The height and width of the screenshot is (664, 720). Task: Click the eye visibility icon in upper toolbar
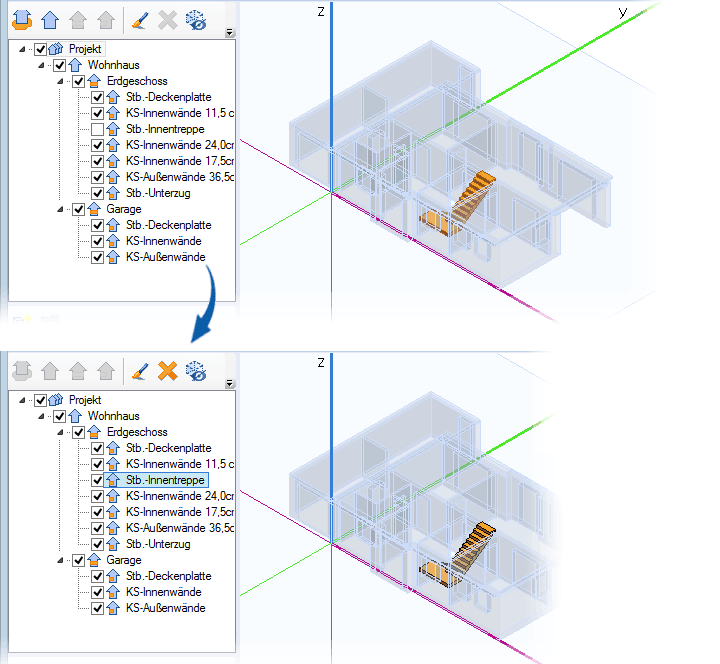coord(196,20)
